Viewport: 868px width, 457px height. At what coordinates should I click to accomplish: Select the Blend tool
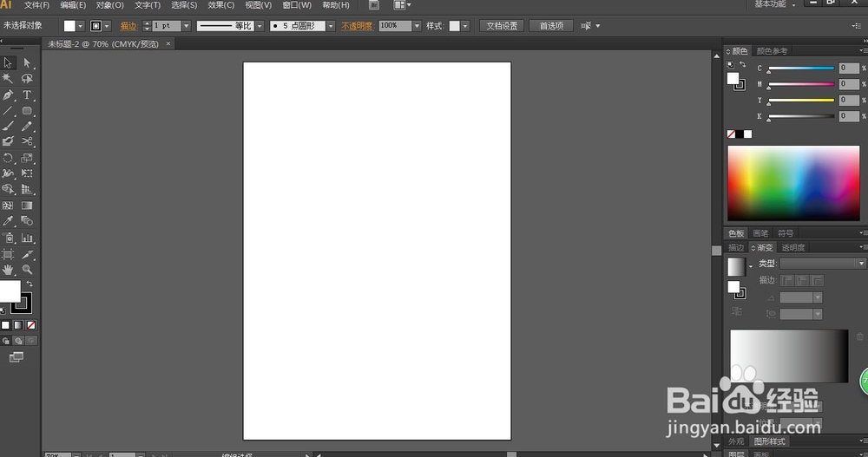(x=27, y=221)
